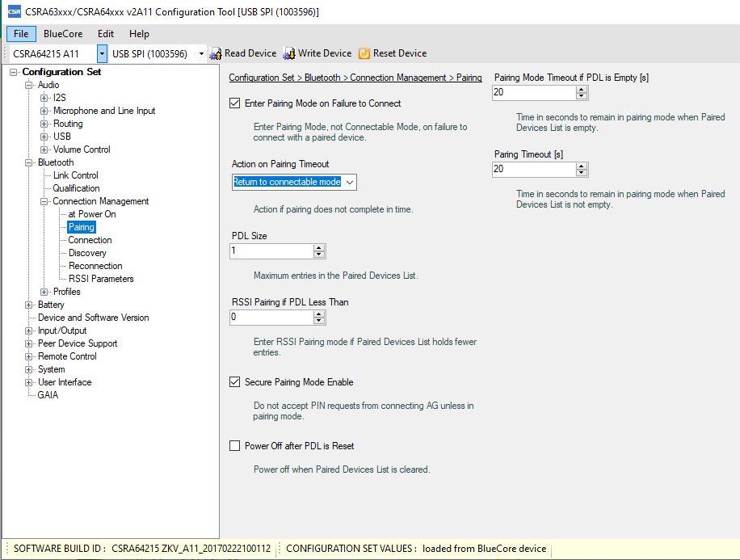Image resolution: width=740 pixels, height=560 pixels.
Task: Click the Reset Device toolbar icon
Action: point(364,53)
